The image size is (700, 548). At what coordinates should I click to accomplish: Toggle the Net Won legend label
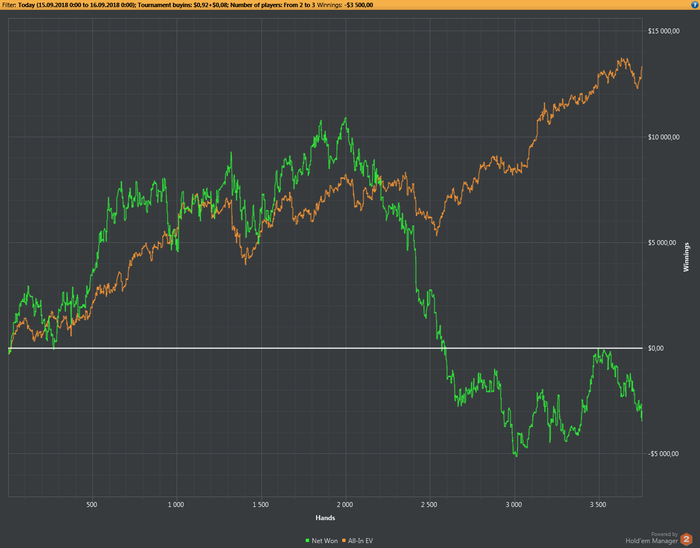click(x=325, y=540)
